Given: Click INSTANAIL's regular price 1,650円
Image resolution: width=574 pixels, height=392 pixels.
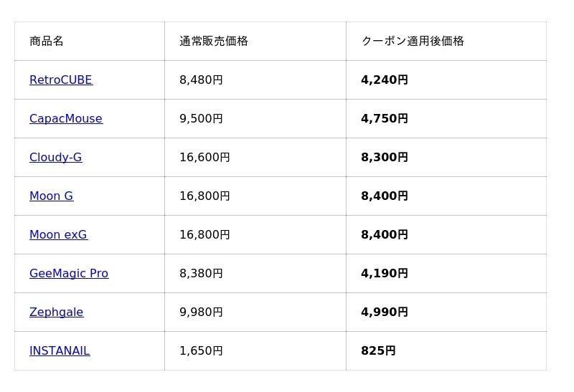Looking at the screenshot, I should (x=201, y=351).
